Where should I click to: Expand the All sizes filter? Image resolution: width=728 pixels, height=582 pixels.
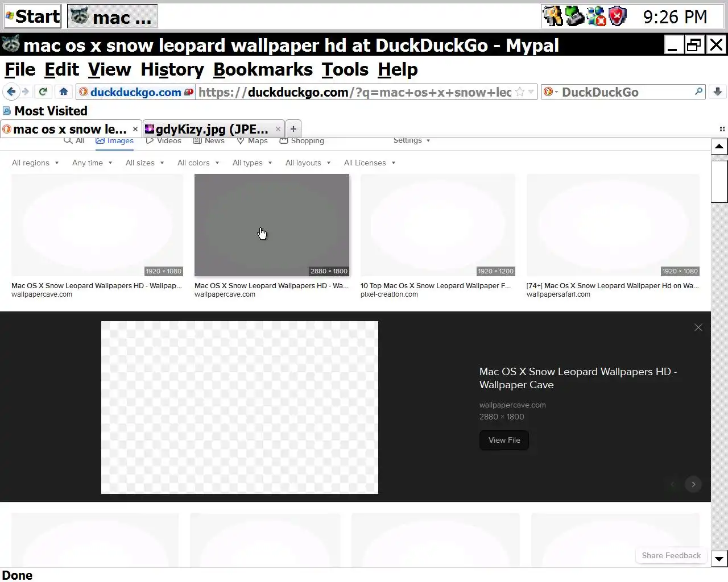pos(144,163)
